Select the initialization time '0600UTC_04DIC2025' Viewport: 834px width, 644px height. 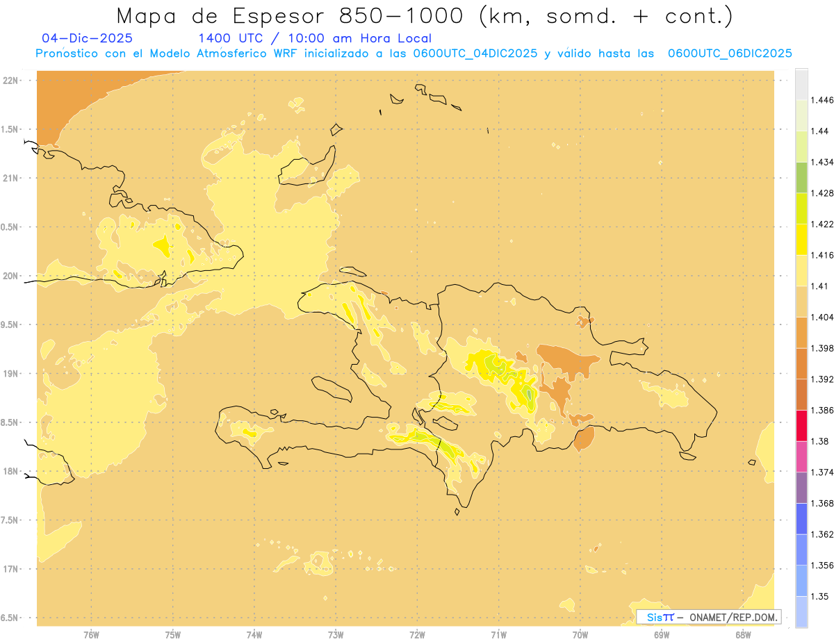click(x=475, y=53)
